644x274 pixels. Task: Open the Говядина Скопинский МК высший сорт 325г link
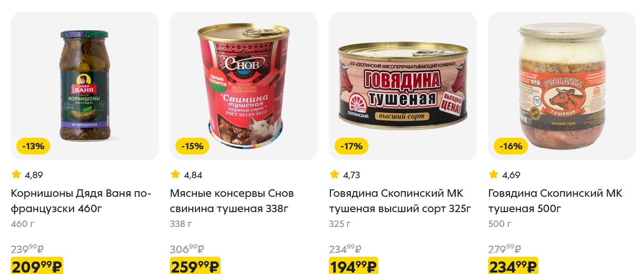point(400,201)
